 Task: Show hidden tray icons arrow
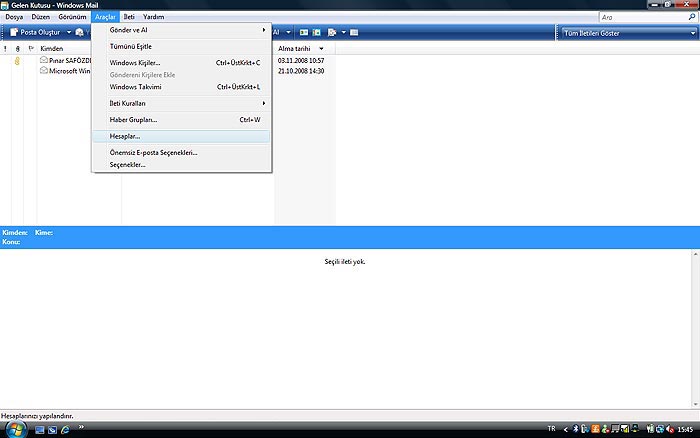(x=566, y=430)
